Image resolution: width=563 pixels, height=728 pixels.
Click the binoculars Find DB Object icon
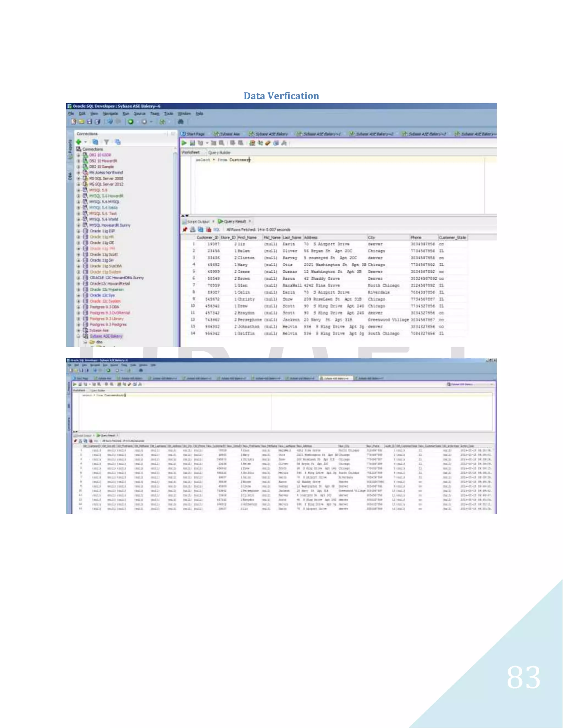point(180,122)
